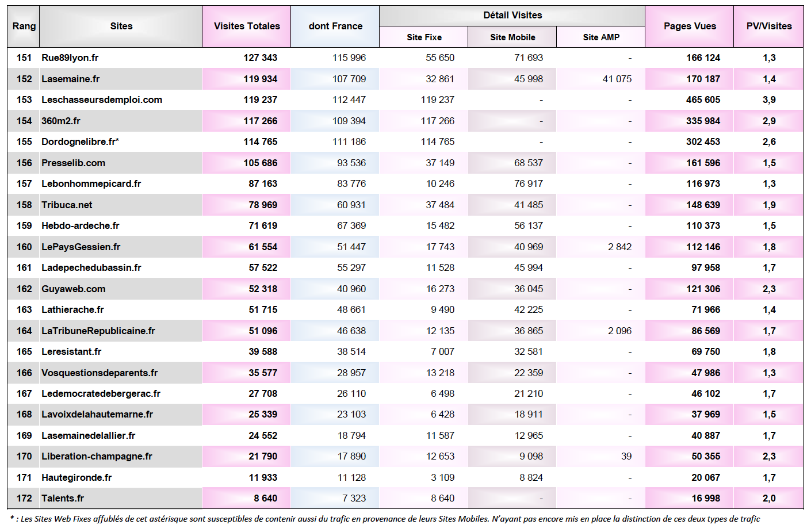Viewport: 811px width, 532px height.
Task: Click the Site AMP sub-header
Action: (x=601, y=37)
